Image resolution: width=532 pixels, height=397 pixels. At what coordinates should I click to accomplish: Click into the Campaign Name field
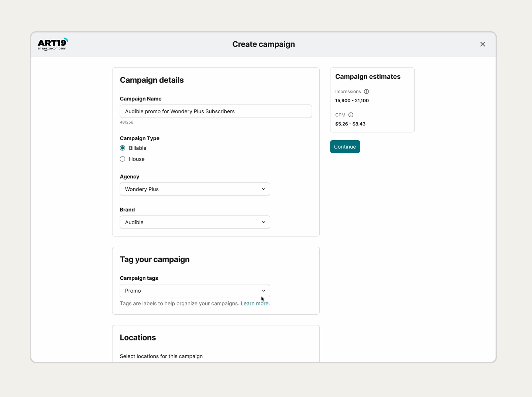(x=216, y=111)
